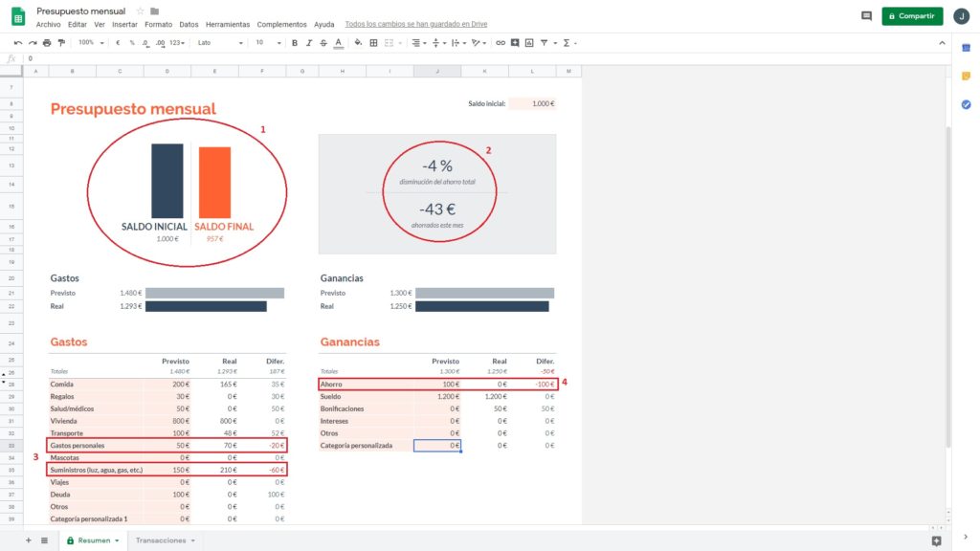Open the fill color bucket tool

coord(358,43)
